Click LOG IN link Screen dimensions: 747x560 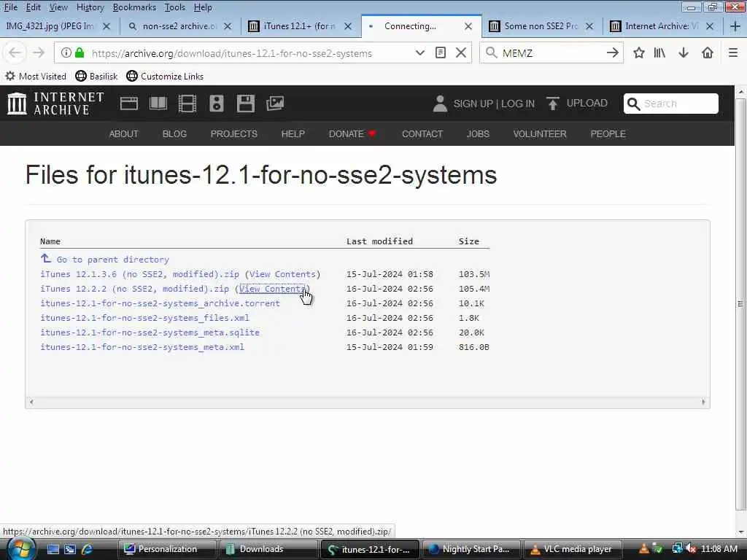pos(518,104)
